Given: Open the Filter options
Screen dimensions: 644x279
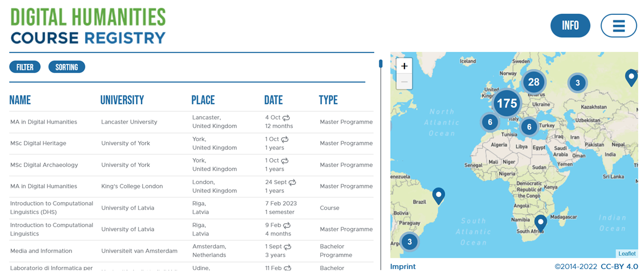Looking at the screenshot, I should click(25, 67).
